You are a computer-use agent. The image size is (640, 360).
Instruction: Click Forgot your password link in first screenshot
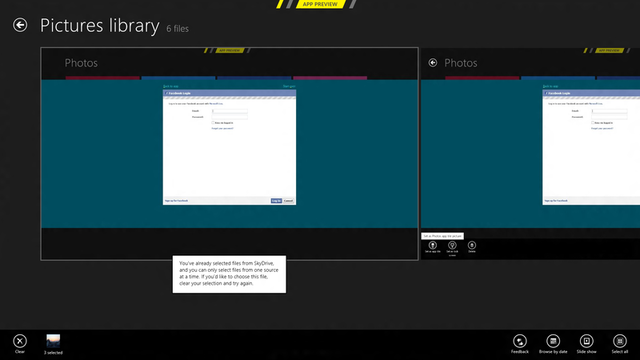click(222, 129)
